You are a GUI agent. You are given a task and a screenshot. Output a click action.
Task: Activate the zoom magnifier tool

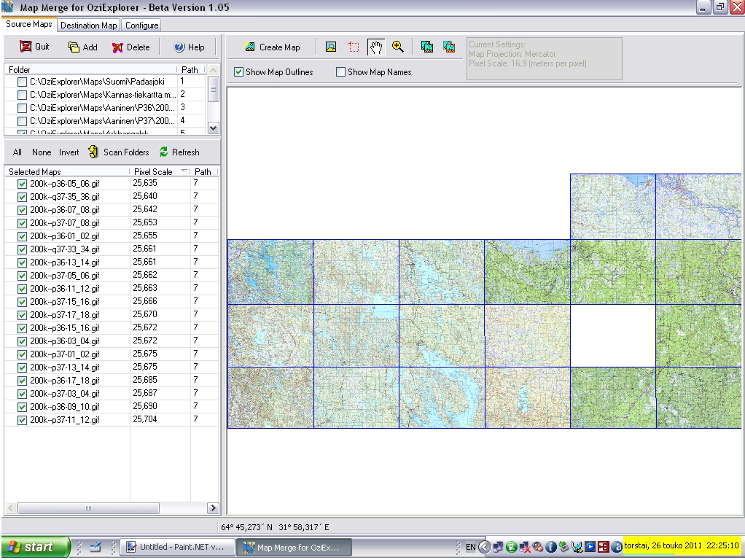tap(398, 47)
